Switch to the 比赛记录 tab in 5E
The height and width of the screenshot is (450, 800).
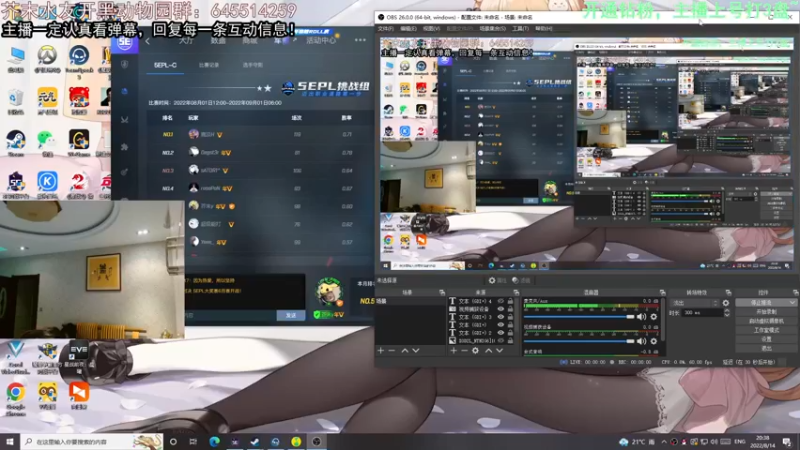pos(209,65)
